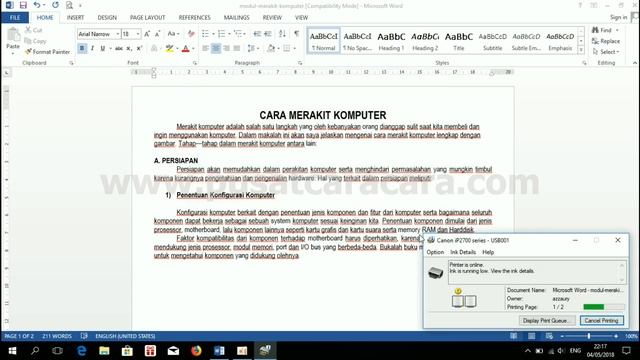Switch to the REVIEW tab
Viewport: 640px width, 360px height.
pos(272,18)
